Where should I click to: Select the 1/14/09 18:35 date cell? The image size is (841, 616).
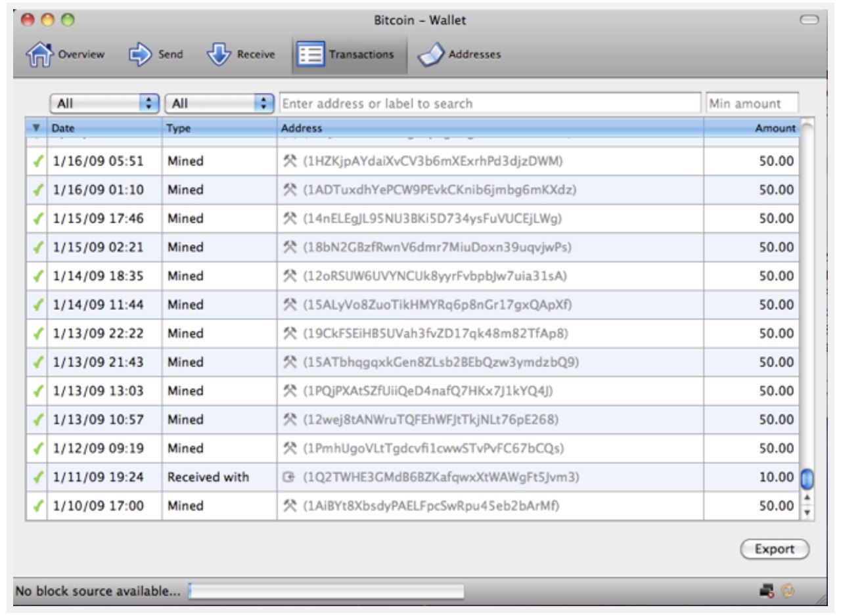click(x=104, y=276)
